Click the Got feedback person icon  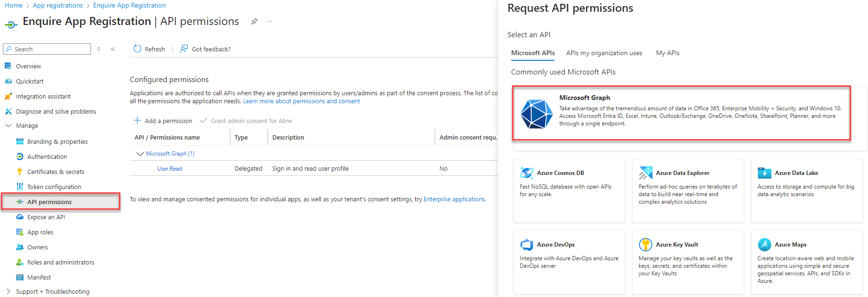184,49
